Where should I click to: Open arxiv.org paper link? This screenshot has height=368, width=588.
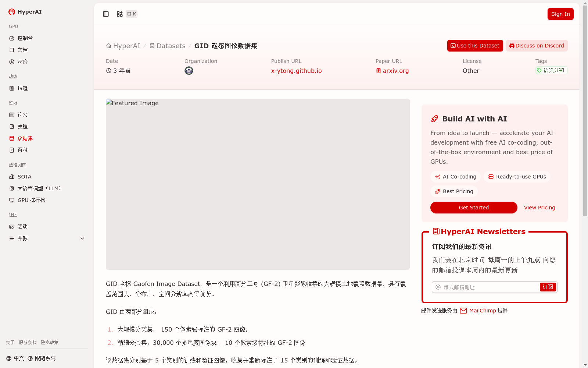point(392,71)
